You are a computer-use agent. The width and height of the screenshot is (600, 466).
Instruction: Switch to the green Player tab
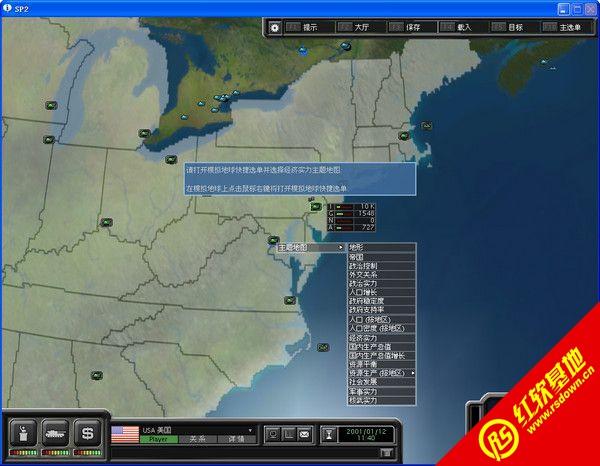pyautogui.click(x=159, y=439)
